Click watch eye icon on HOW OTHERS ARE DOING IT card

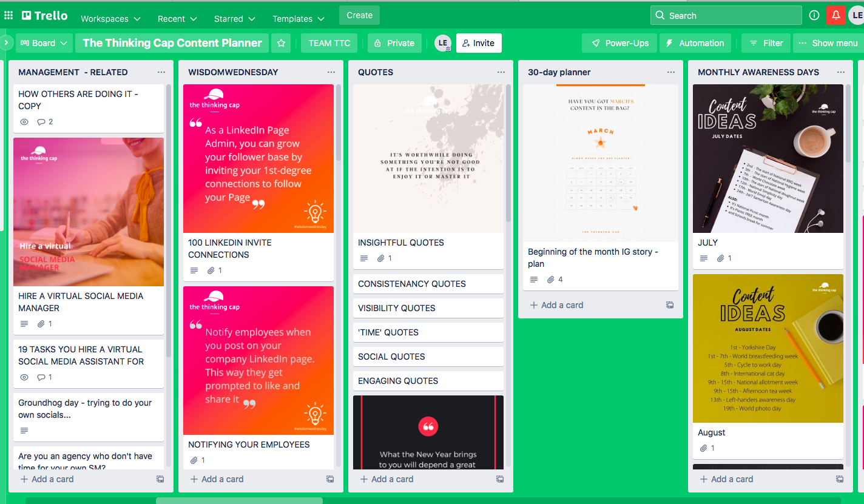24,122
